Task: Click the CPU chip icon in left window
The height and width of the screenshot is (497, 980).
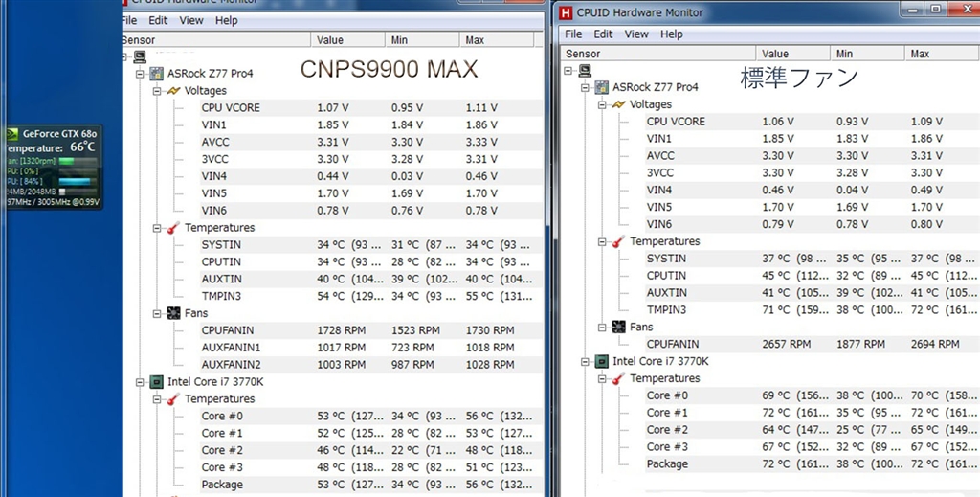Action: point(156,381)
